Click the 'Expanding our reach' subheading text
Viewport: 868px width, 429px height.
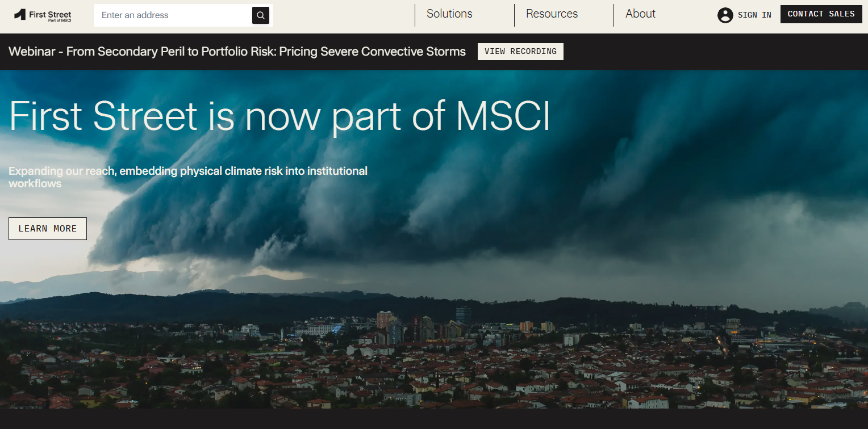tap(188, 177)
